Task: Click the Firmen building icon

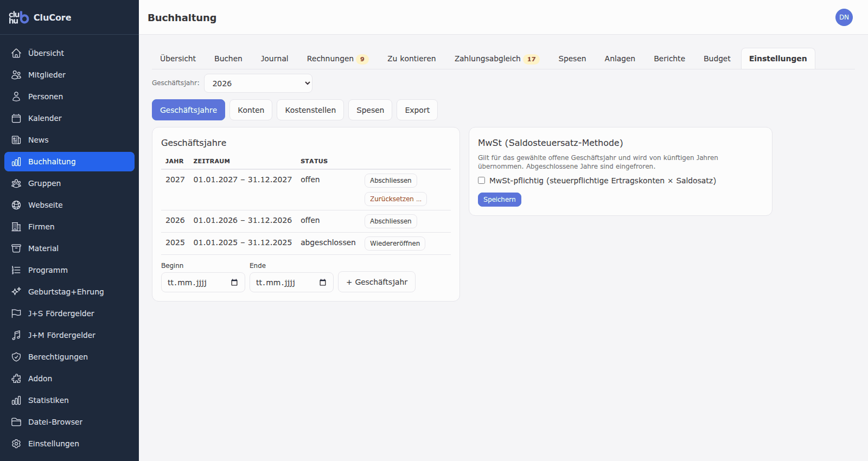Action: tap(16, 227)
